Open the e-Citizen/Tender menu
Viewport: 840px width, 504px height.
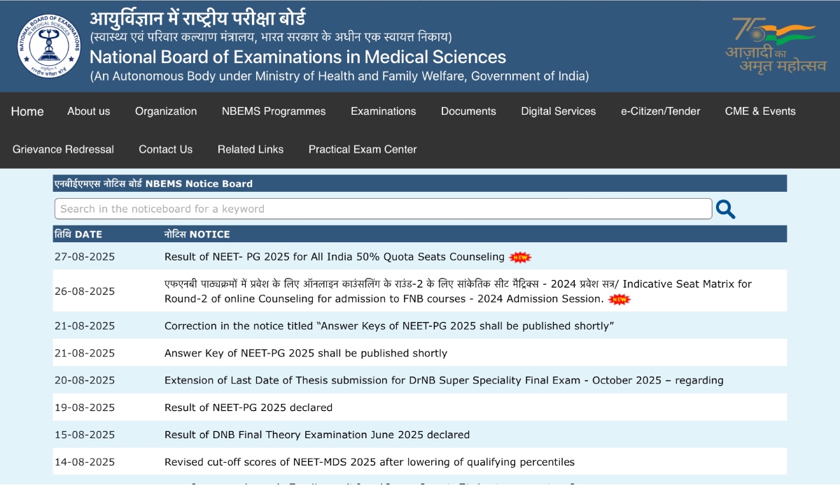[x=661, y=111]
